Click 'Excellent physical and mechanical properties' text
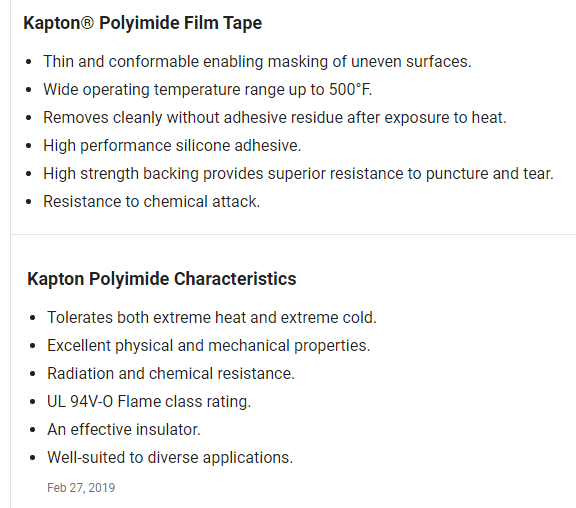The height and width of the screenshot is (508, 576). point(209,346)
